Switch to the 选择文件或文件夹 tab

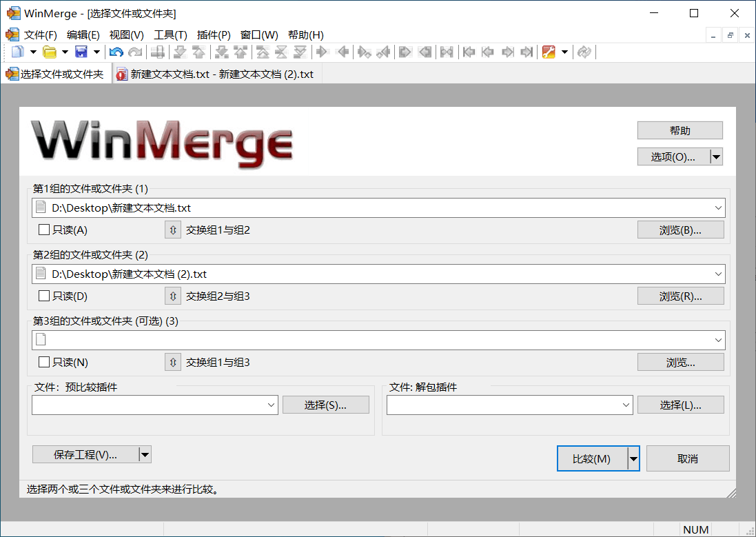[56, 74]
